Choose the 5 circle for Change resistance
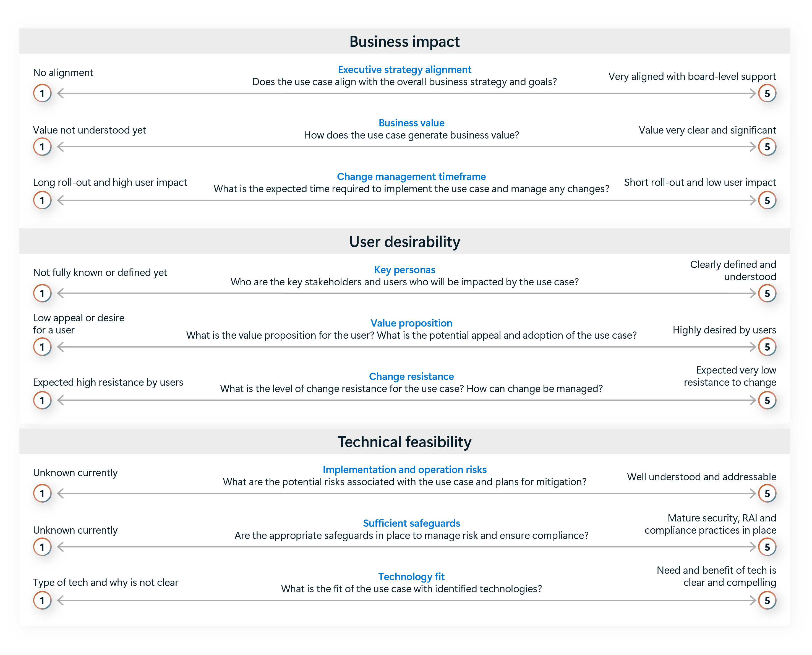 click(x=767, y=400)
